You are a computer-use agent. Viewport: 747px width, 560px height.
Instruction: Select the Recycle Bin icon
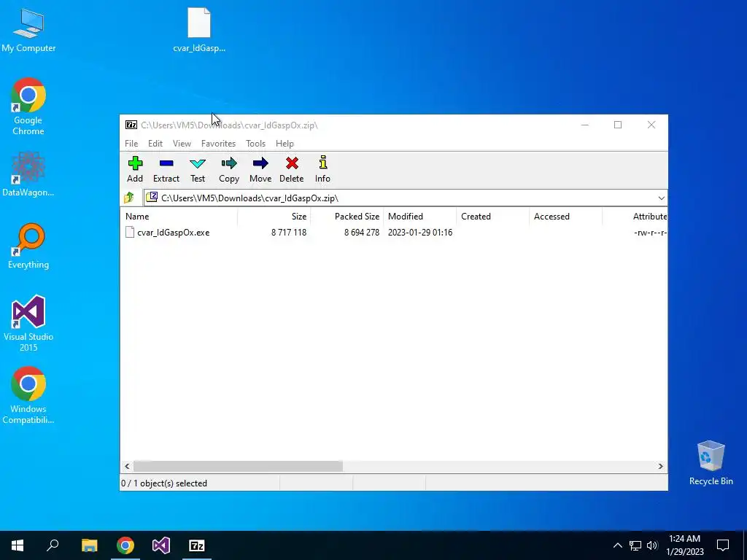(711, 463)
